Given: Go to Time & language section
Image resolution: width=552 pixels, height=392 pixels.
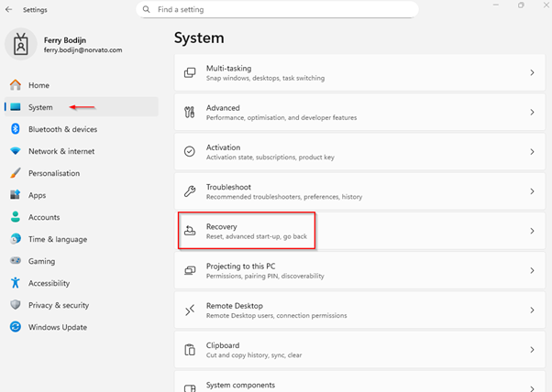Looking at the screenshot, I should point(57,239).
